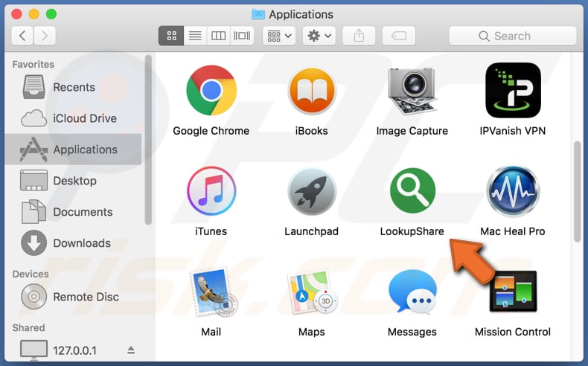Click the Edit Tags toolbar button
The image size is (588, 366).
pos(399,36)
